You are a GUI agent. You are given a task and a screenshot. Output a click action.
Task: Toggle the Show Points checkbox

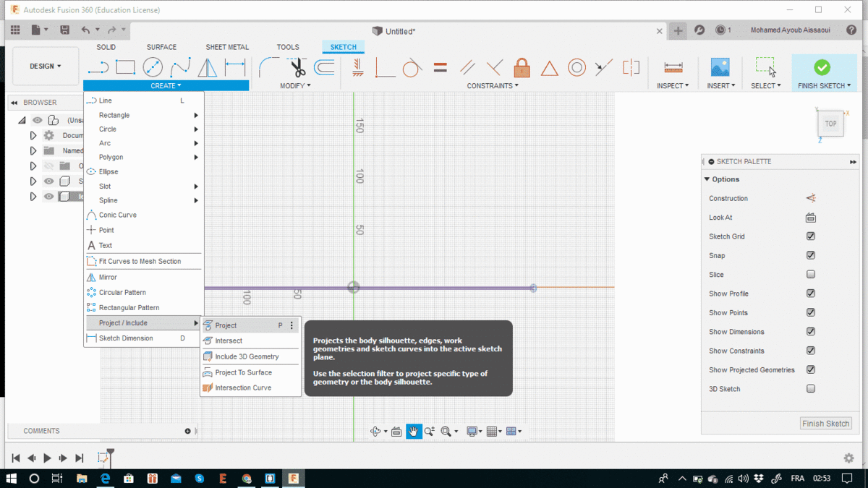tap(811, 313)
